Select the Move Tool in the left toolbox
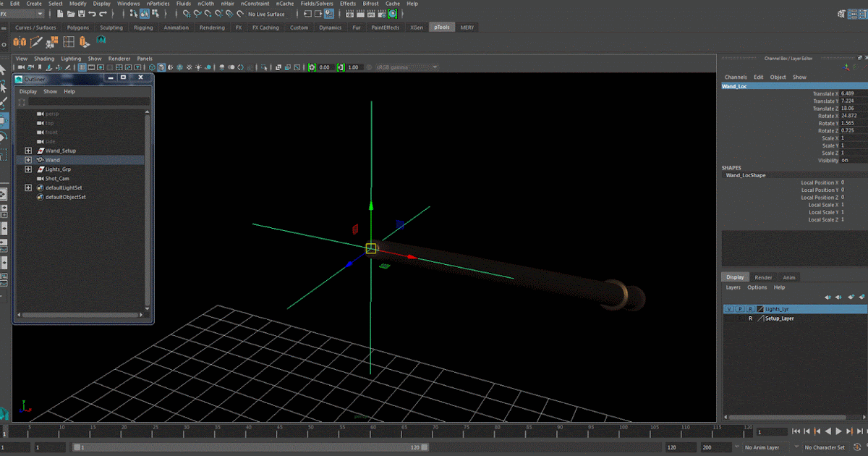Image resolution: width=868 pixels, height=456 pixels. pos(5,121)
